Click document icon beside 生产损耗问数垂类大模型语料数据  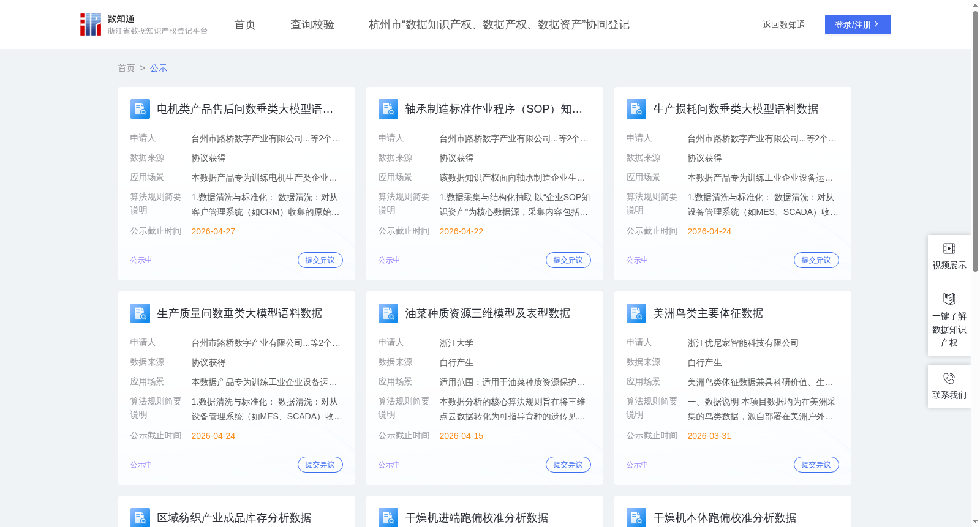(636, 109)
